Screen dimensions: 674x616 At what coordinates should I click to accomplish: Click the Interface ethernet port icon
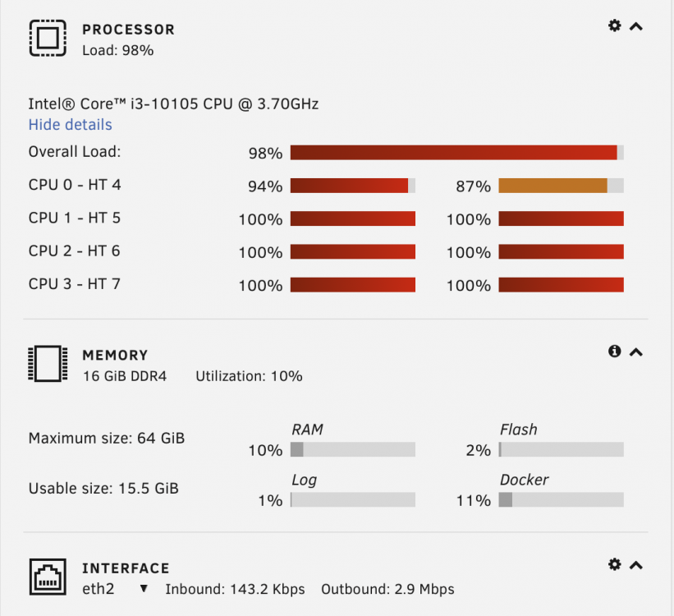coord(48,577)
